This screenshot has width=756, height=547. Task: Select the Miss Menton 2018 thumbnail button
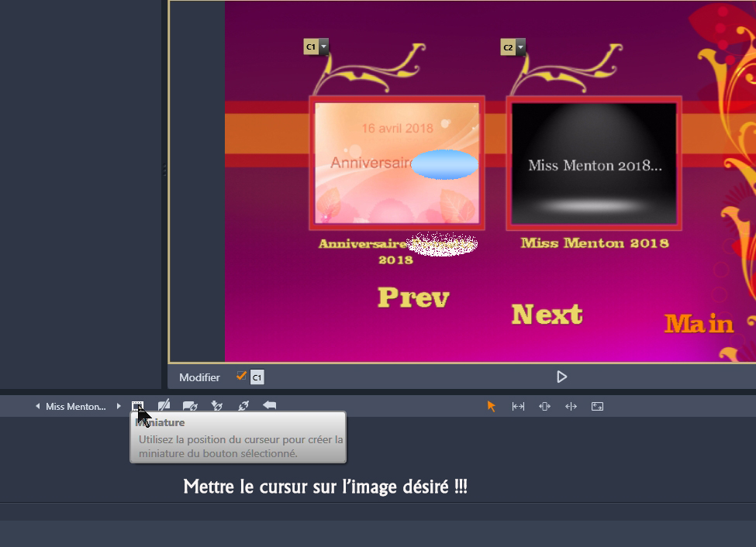[x=594, y=163]
